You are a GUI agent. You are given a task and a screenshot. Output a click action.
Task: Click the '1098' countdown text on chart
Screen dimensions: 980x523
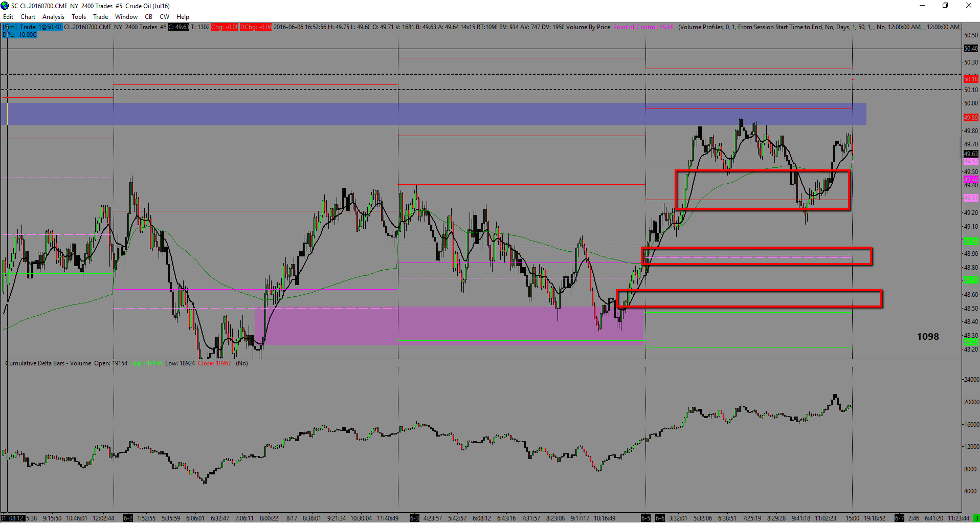(928, 337)
